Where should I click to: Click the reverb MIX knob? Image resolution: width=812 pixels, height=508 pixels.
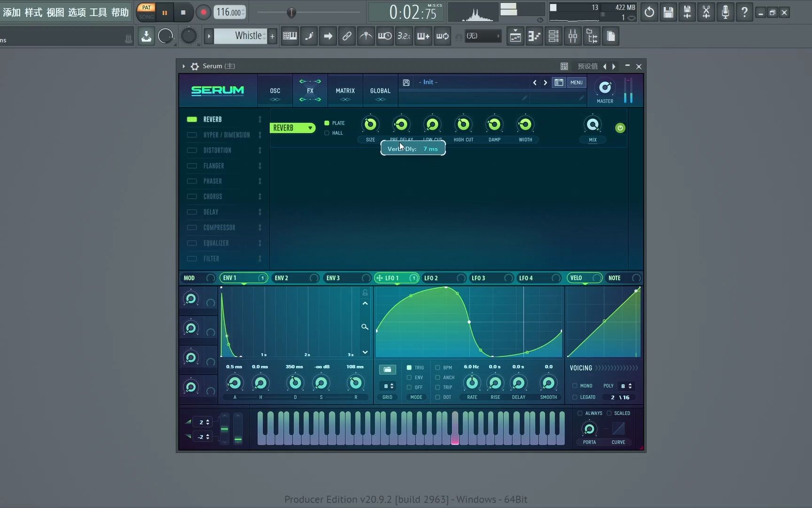click(593, 124)
